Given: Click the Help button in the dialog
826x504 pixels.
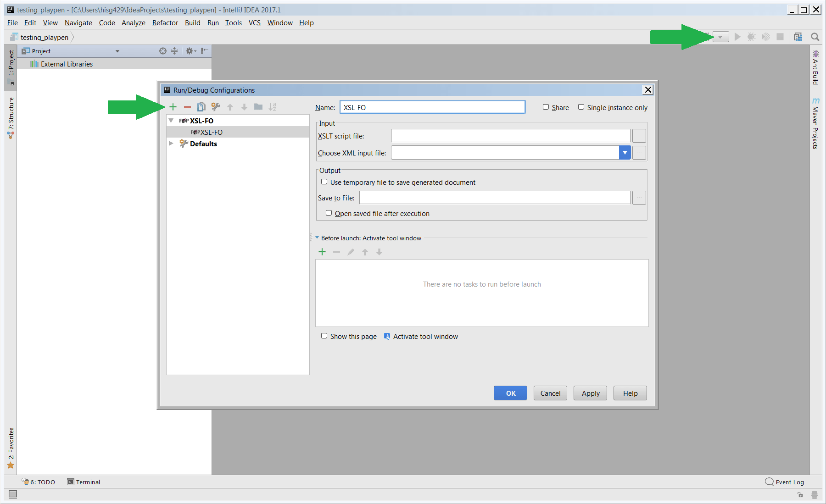Looking at the screenshot, I should (x=630, y=393).
